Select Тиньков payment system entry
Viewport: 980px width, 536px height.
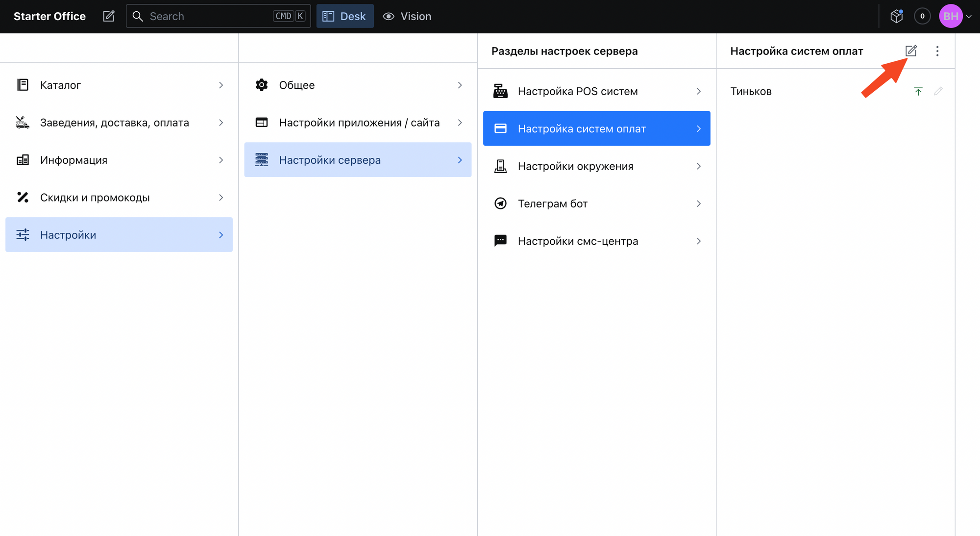click(751, 91)
